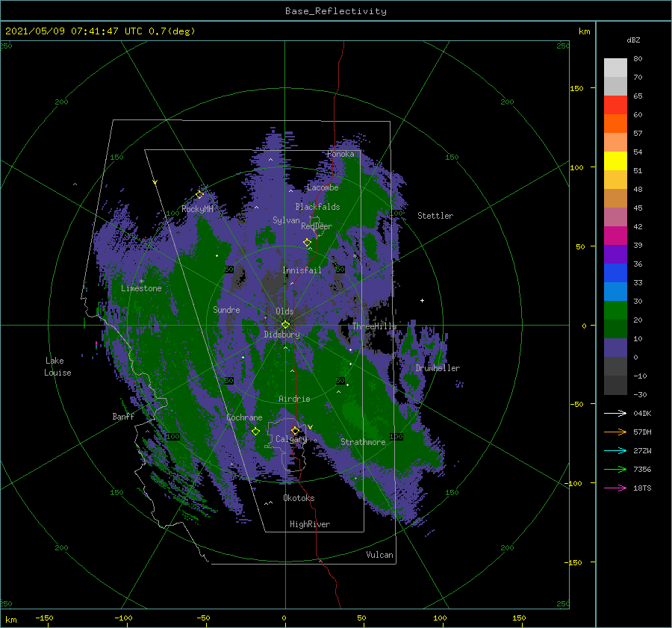Viewport: 672px width, 628px height.
Task: Click the Stettler label
Action: (435, 216)
